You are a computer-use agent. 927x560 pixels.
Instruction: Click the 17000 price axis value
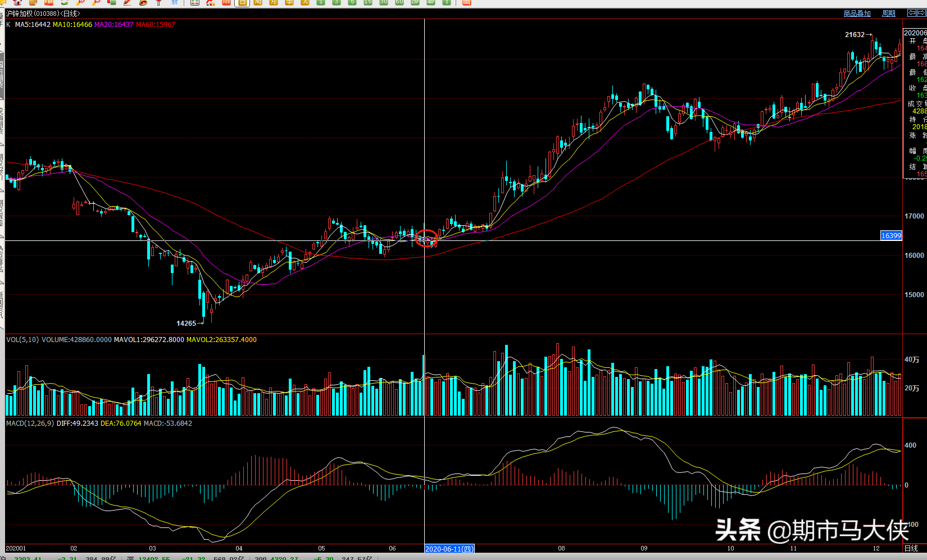(x=914, y=216)
